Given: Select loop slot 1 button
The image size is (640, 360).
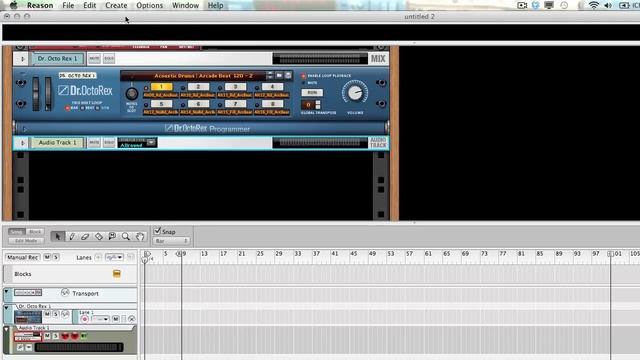Looking at the screenshot, I should coord(161,87).
